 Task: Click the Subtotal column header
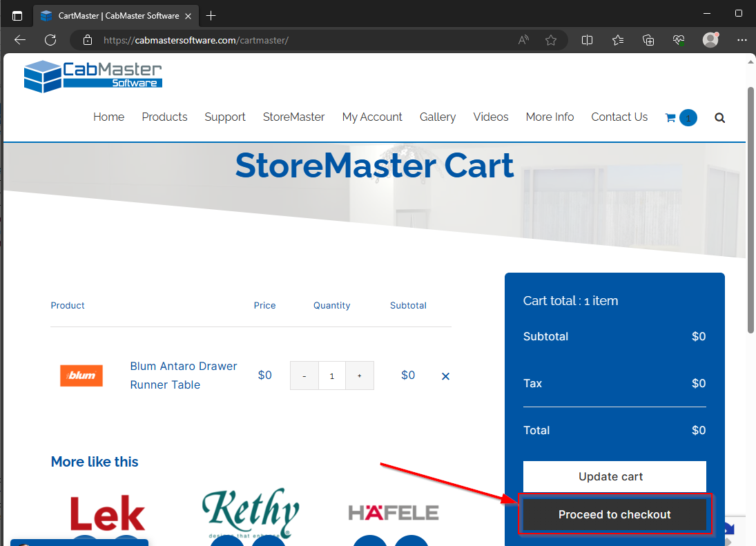pos(408,306)
